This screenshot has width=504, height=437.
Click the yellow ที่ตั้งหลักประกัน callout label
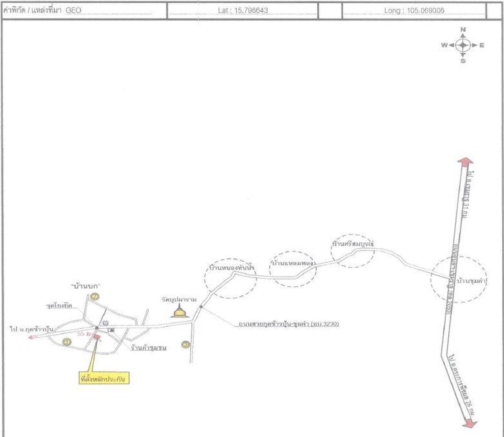[x=104, y=379]
